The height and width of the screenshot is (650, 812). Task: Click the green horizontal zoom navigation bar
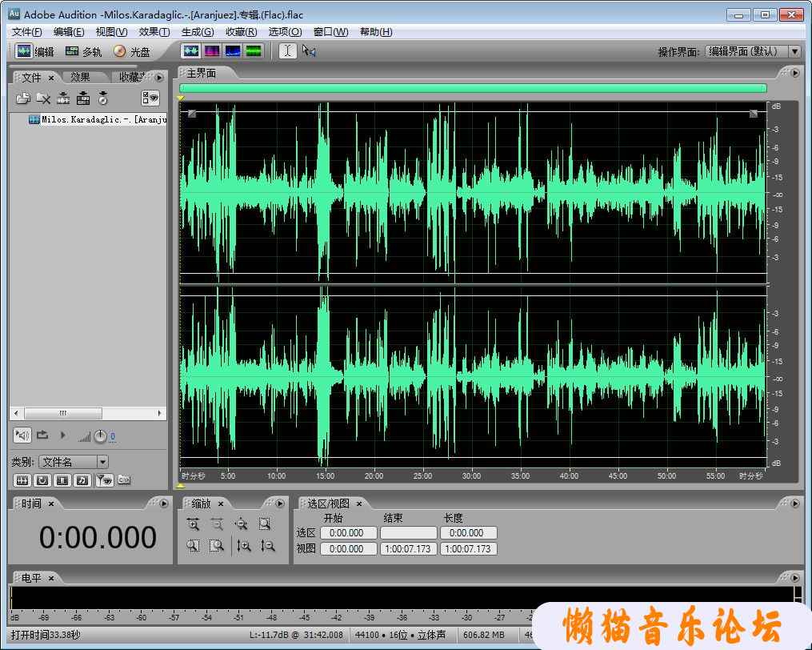point(473,88)
